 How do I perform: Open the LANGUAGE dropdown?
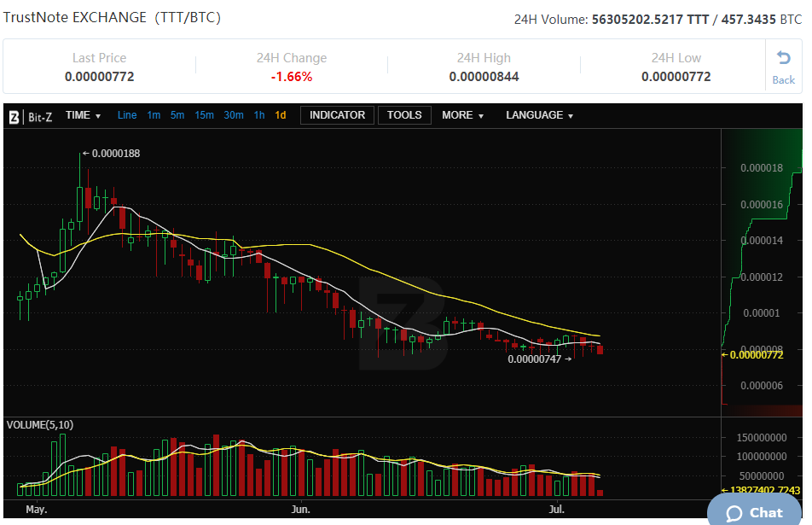(540, 115)
